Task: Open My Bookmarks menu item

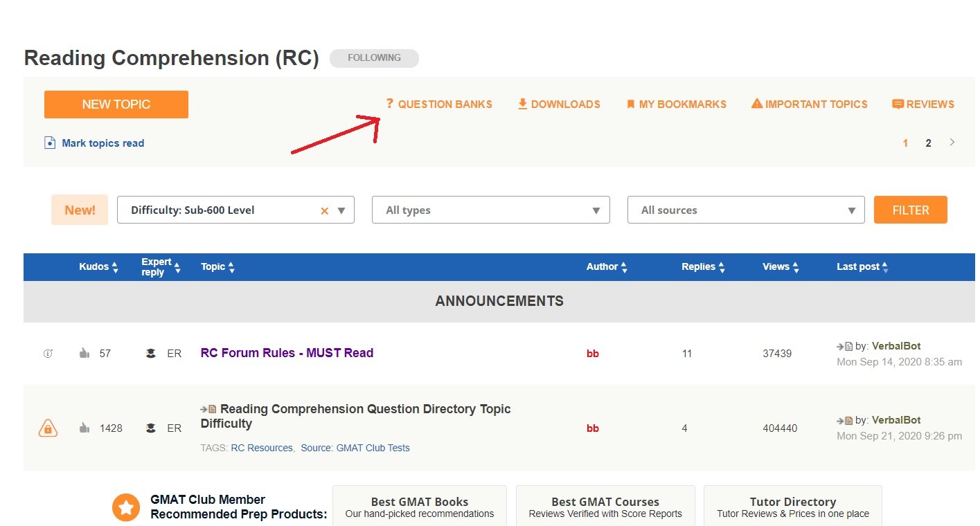Action: click(676, 105)
